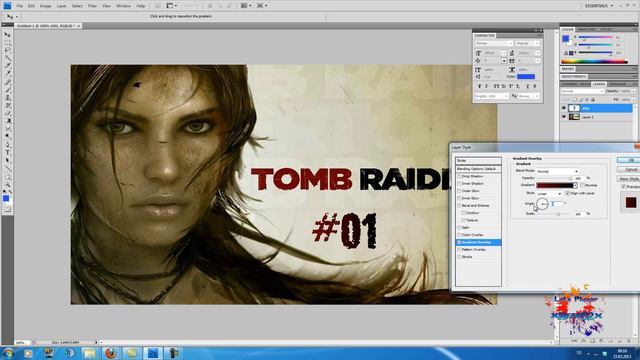Click the Angle value input field
This screenshot has height=360, width=640.
click(x=557, y=203)
